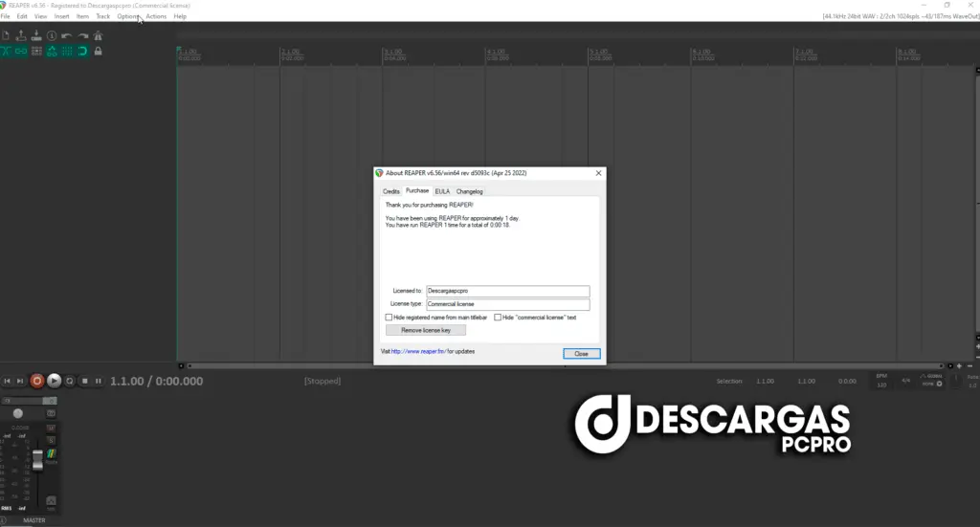Click the Redo arrow icon
Viewport: 980px width, 527px height.
pos(82,35)
